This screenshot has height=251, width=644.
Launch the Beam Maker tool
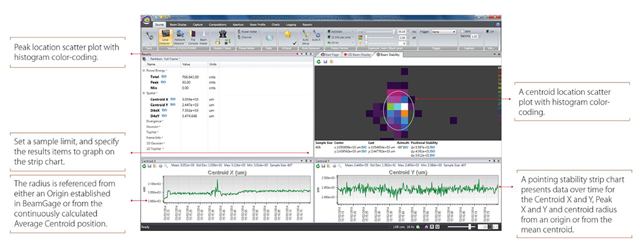[203, 37]
